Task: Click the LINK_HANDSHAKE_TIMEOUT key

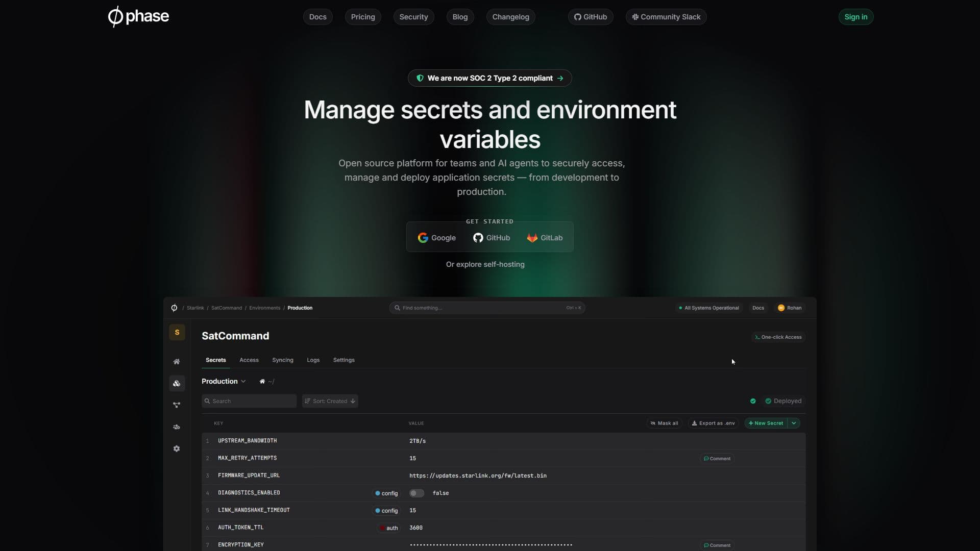Action: tap(254, 510)
